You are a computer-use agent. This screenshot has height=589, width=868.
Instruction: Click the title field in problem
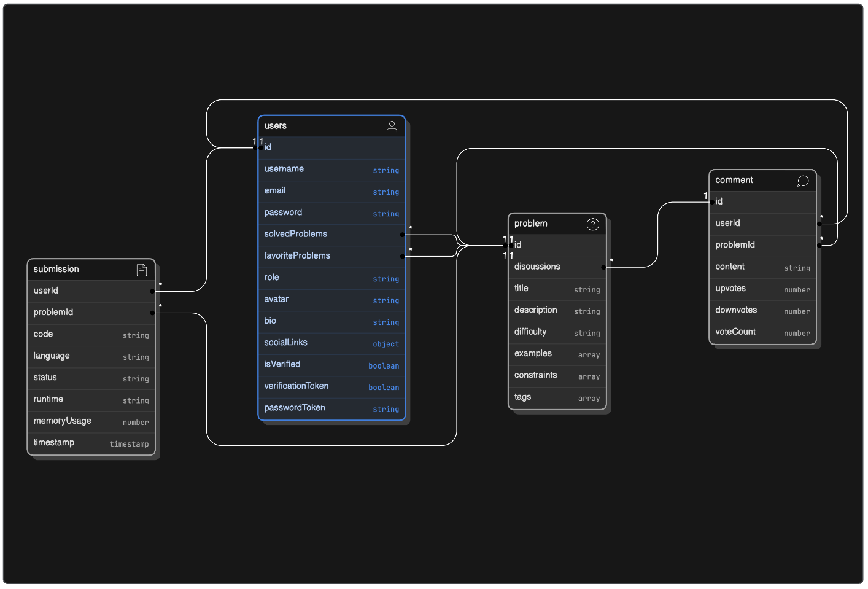click(x=557, y=289)
